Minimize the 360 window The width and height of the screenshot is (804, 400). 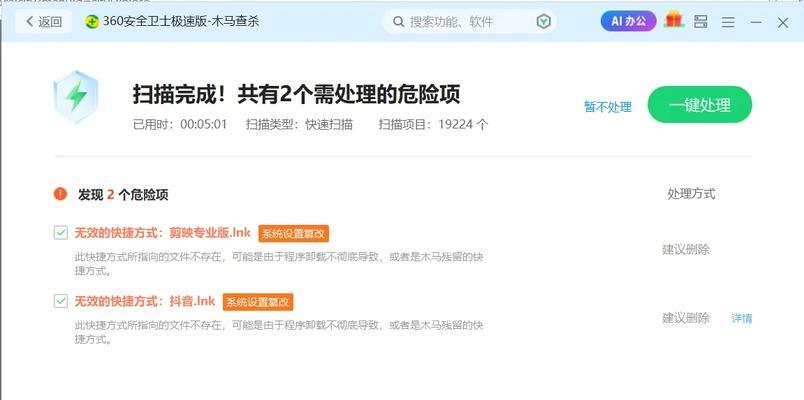point(756,22)
